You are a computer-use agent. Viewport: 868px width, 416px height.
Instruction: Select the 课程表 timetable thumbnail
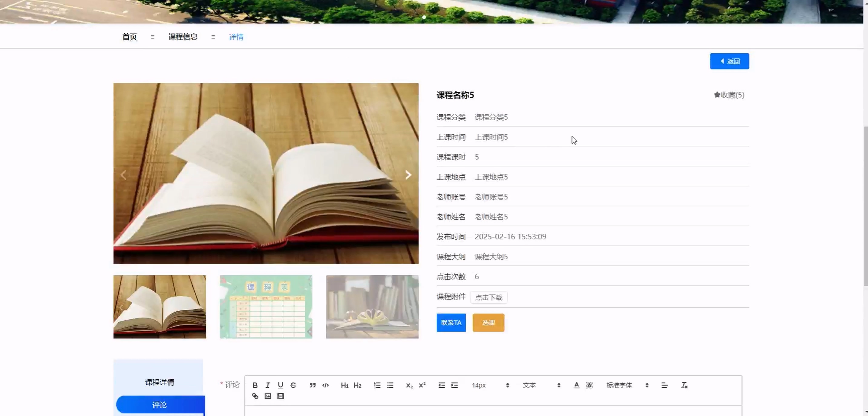[266, 307]
